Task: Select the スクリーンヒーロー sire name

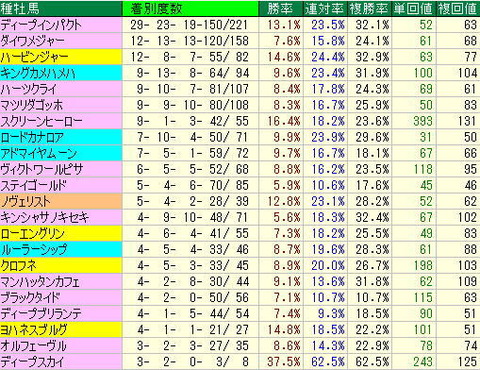Action: (41, 121)
